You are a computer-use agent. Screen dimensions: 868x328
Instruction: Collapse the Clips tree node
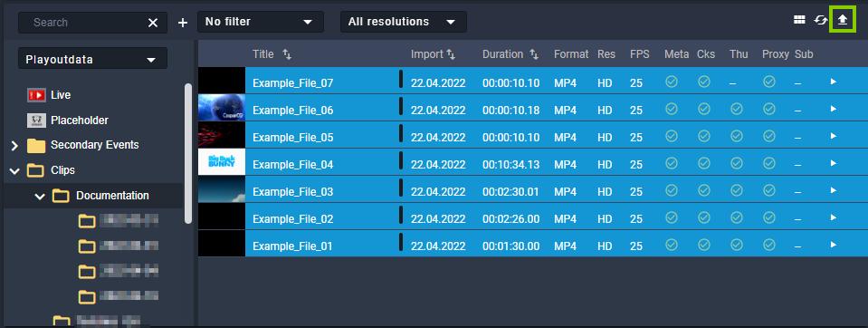pyautogui.click(x=14, y=171)
